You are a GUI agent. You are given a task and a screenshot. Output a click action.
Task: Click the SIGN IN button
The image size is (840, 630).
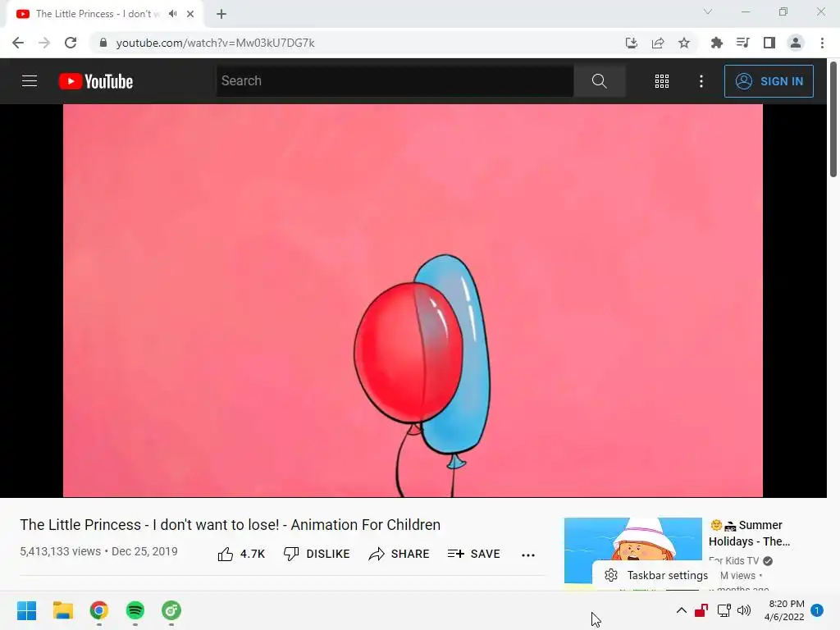click(769, 81)
